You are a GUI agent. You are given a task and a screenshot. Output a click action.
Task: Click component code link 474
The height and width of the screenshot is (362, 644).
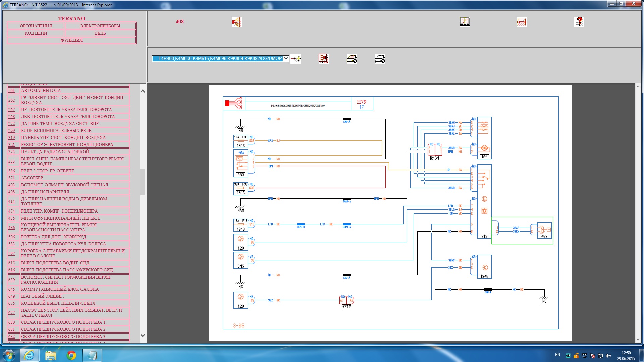(x=12, y=211)
